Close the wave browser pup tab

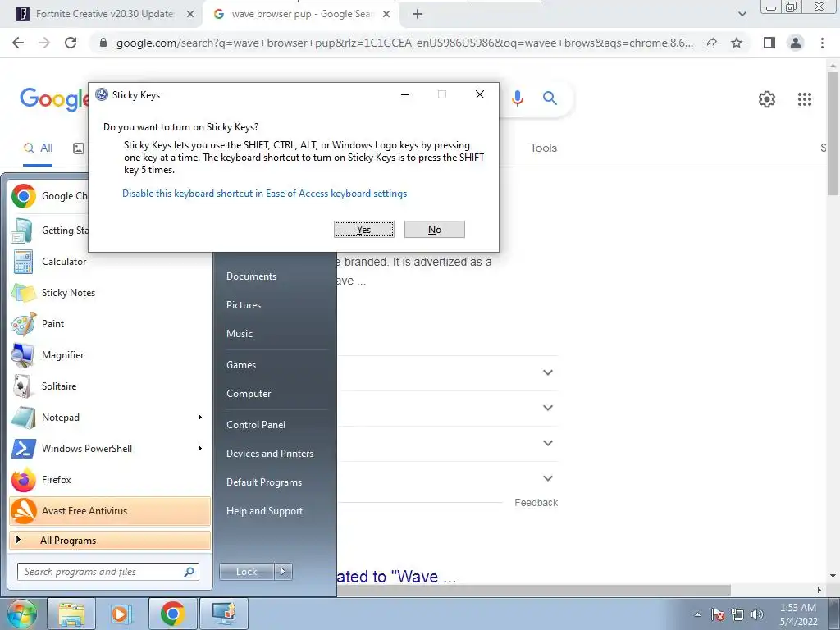[386, 15]
